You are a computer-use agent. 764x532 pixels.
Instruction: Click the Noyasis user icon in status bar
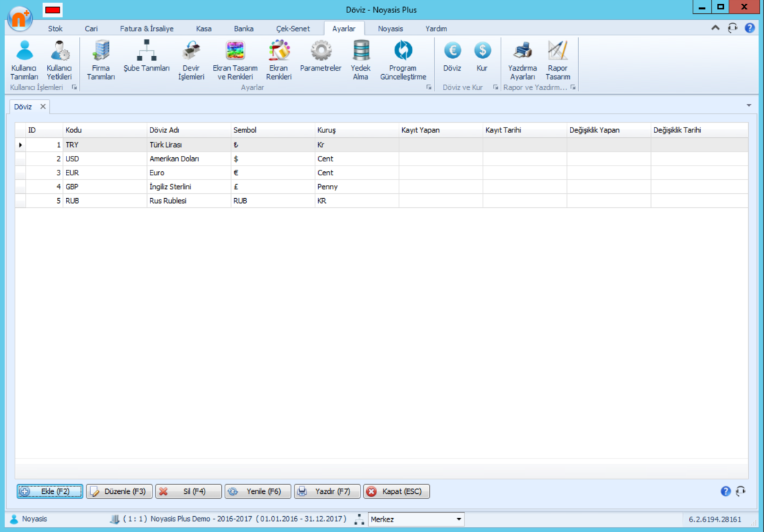click(14, 520)
